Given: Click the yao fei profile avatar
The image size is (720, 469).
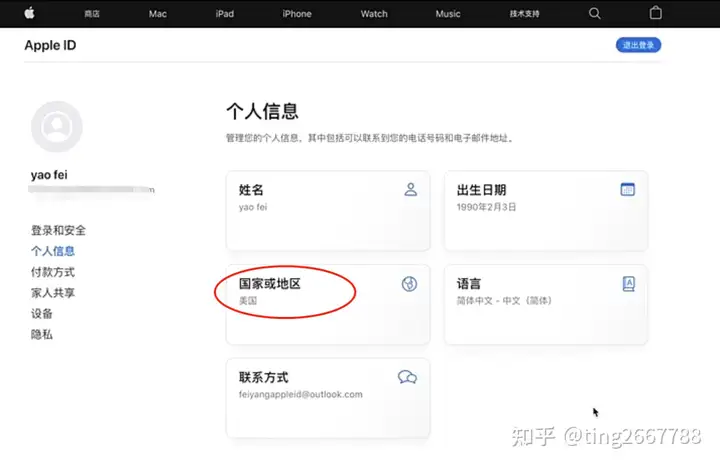Looking at the screenshot, I should point(56,127).
